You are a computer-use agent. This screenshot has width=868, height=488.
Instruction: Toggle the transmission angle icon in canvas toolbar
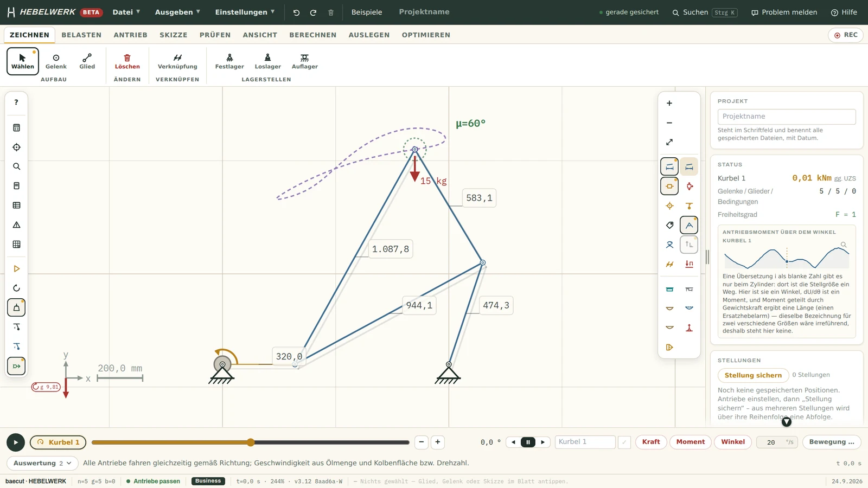tap(689, 225)
